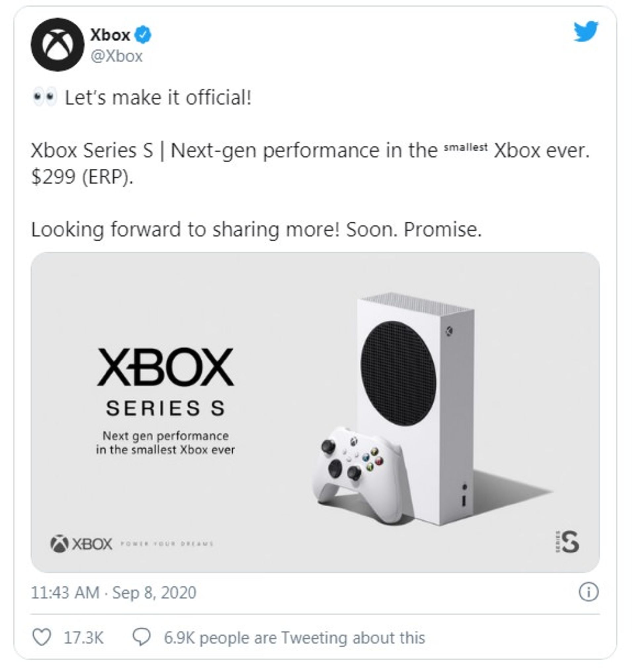Viewport: 635px width, 672px height.
Task: Click the blue verified badge
Action: point(143,35)
